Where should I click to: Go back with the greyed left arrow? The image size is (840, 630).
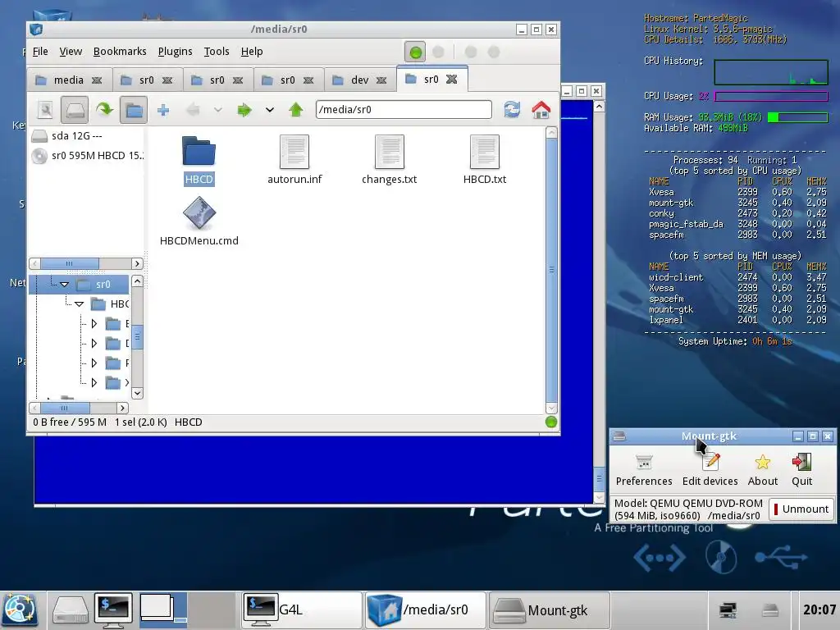[x=193, y=111]
